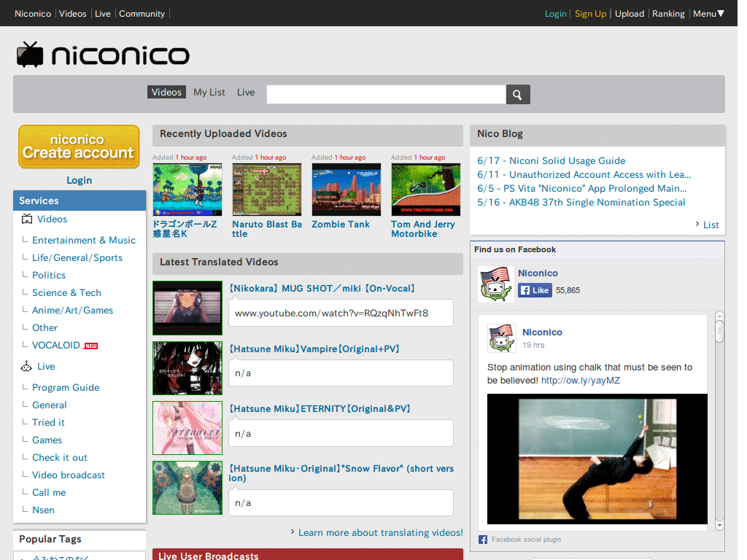
Task: Open the Tried it live category
Action: [48, 422]
